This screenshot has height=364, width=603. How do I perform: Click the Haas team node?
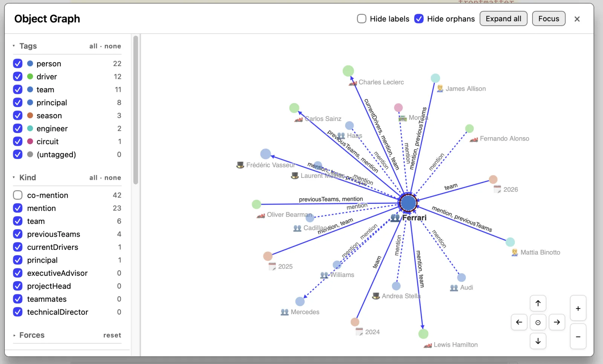(x=349, y=125)
